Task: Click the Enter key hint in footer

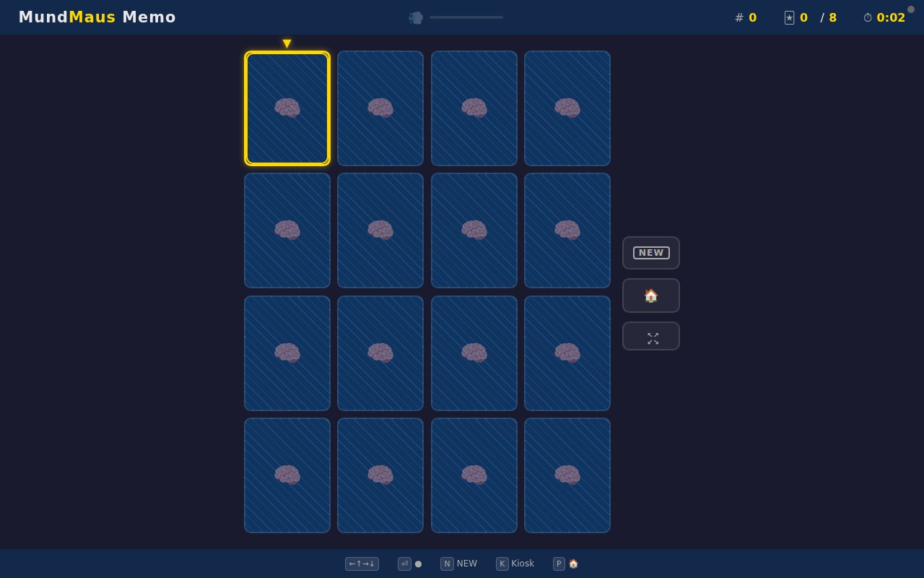Action: [404, 564]
